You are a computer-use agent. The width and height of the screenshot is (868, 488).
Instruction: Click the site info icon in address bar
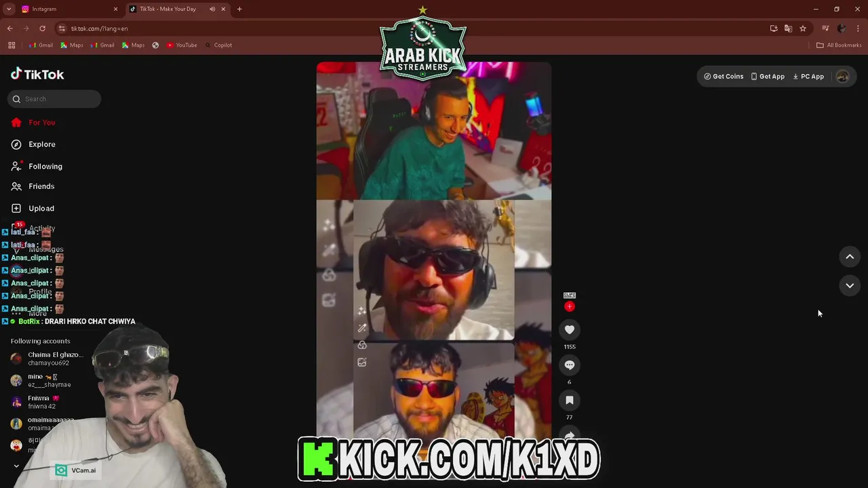click(x=62, y=28)
